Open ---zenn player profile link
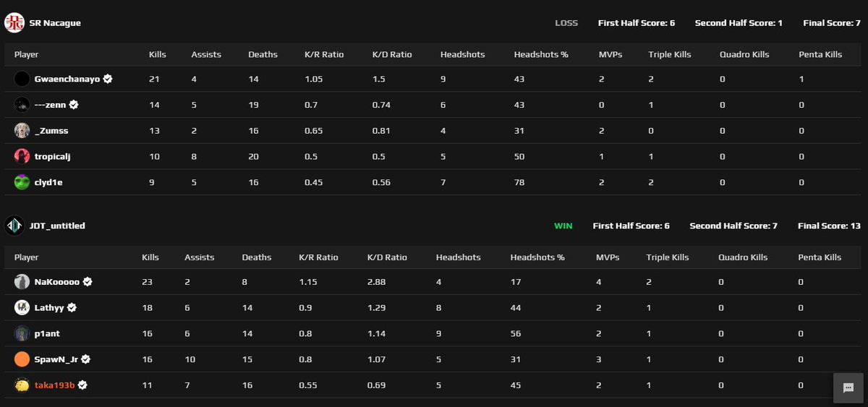This screenshot has height=407, width=868. click(51, 105)
